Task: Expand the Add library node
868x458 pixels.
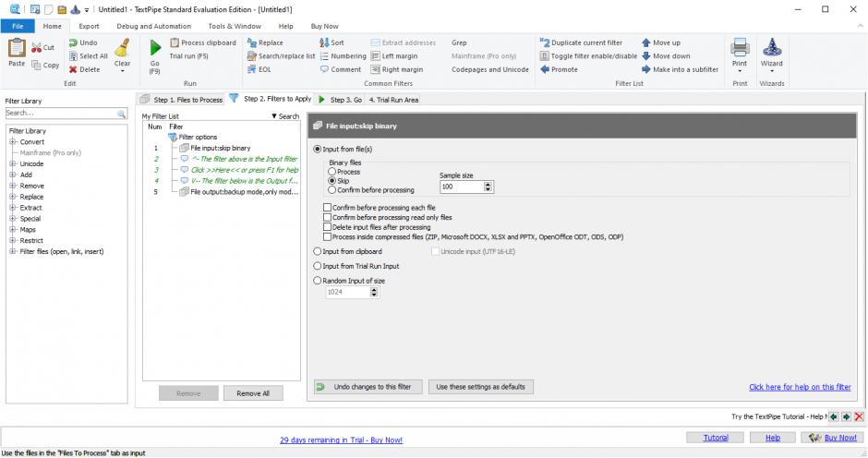Action: pyautogui.click(x=12, y=175)
